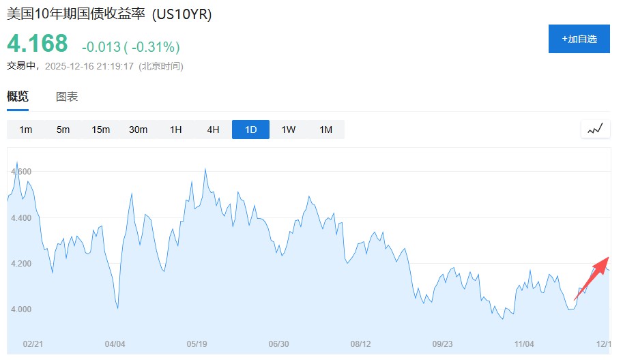Open the line chart style icon
623x364 pixels.
595,129
